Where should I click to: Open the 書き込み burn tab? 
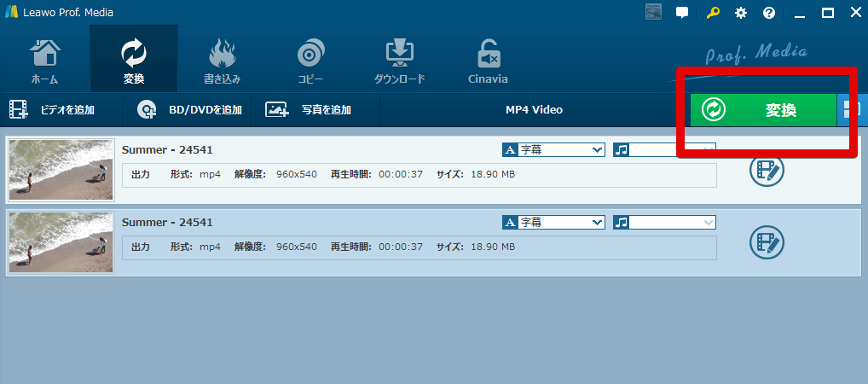223,60
